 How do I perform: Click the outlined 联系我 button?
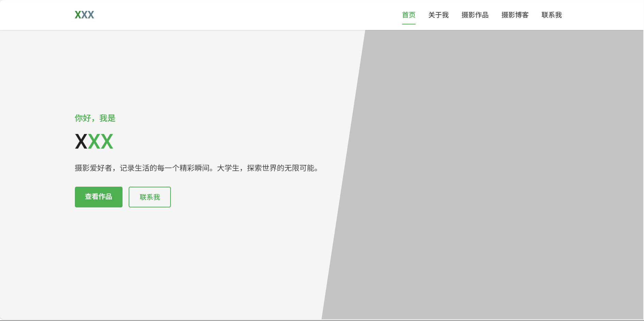(149, 197)
